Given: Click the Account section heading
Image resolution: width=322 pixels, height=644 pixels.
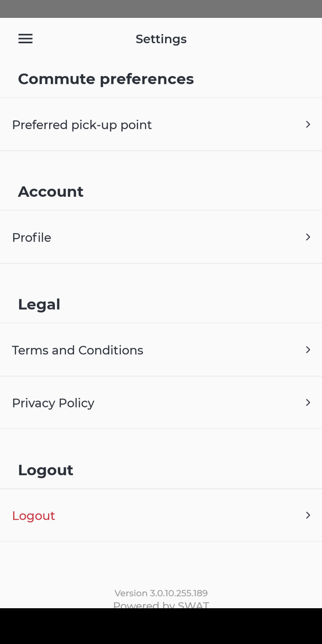Looking at the screenshot, I should (51, 192).
